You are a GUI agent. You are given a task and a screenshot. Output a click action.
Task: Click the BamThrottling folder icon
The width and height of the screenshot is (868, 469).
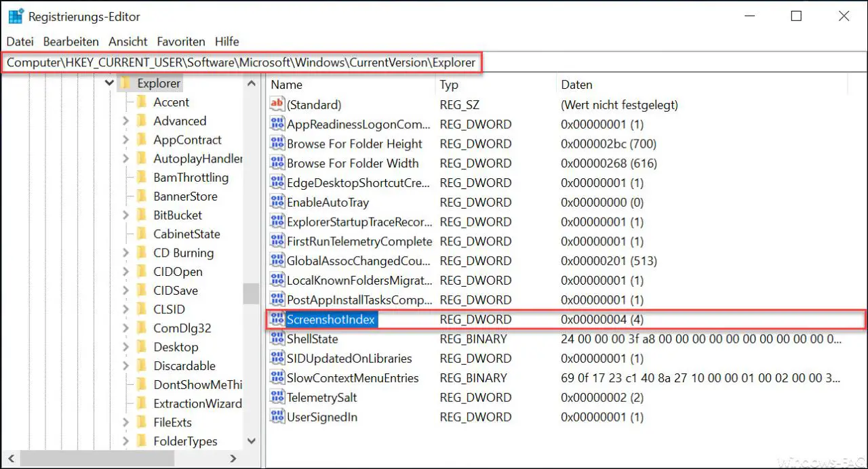[141, 178]
